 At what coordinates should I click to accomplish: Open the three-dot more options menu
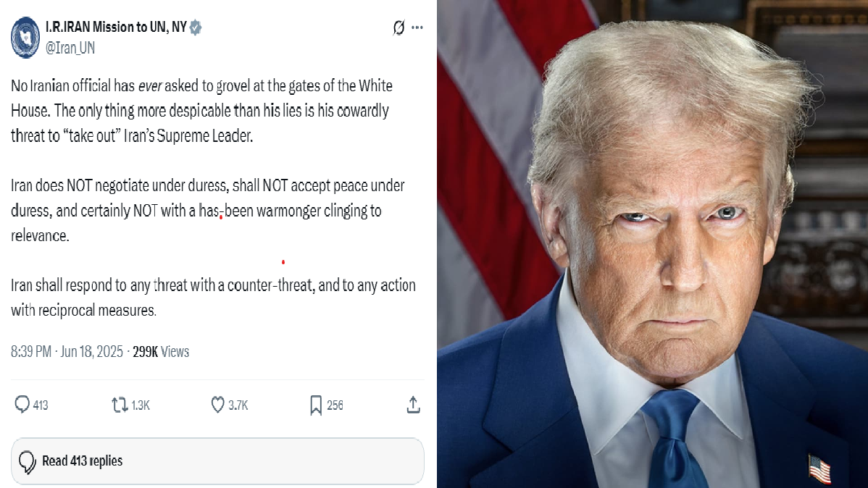[x=417, y=27]
